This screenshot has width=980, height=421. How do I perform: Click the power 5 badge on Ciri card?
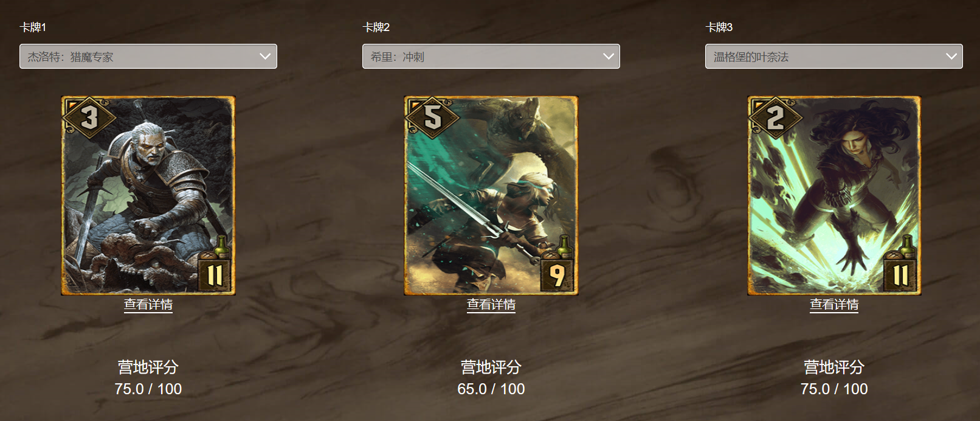click(432, 117)
